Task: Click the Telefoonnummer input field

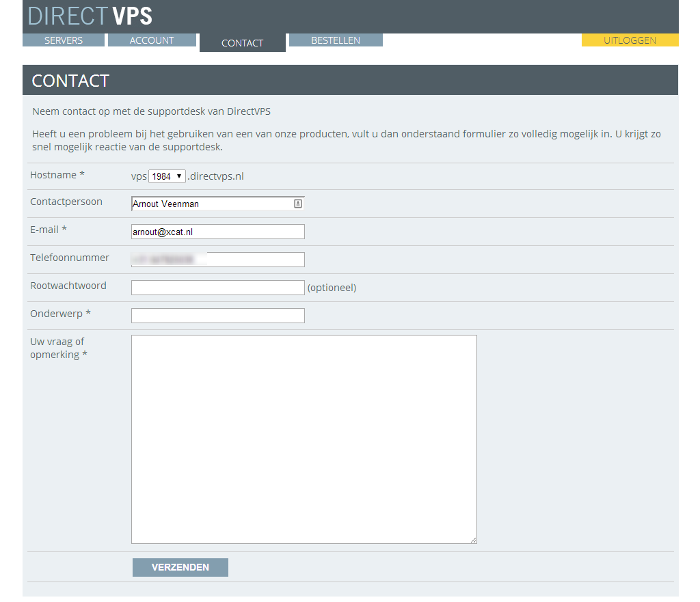Action: click(217, 260)
